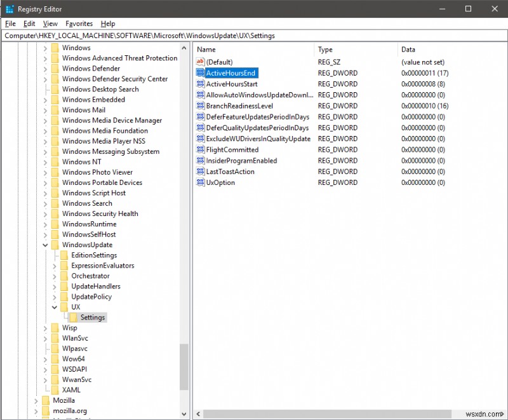Open the Favorites menu

(x=79, y=24)
